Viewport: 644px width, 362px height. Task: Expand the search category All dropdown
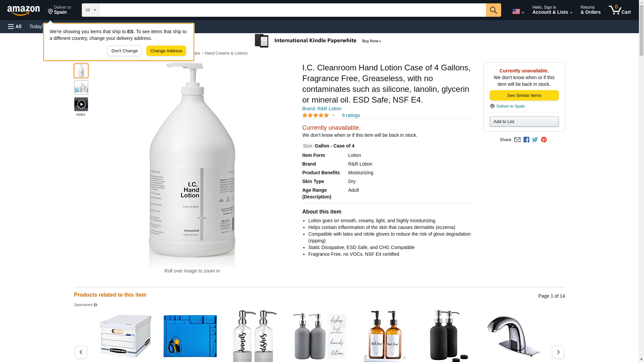pyautogui.click(x=91, y=10)
